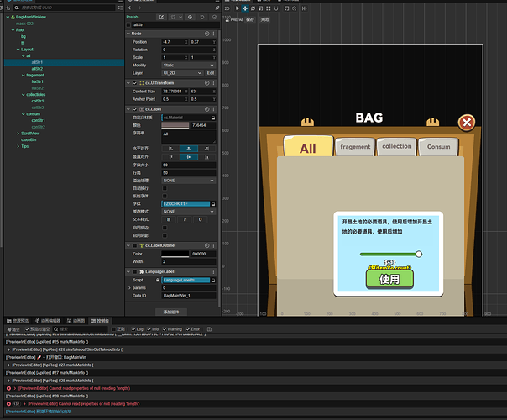Set vertical align to top

[x=170, y=157]
